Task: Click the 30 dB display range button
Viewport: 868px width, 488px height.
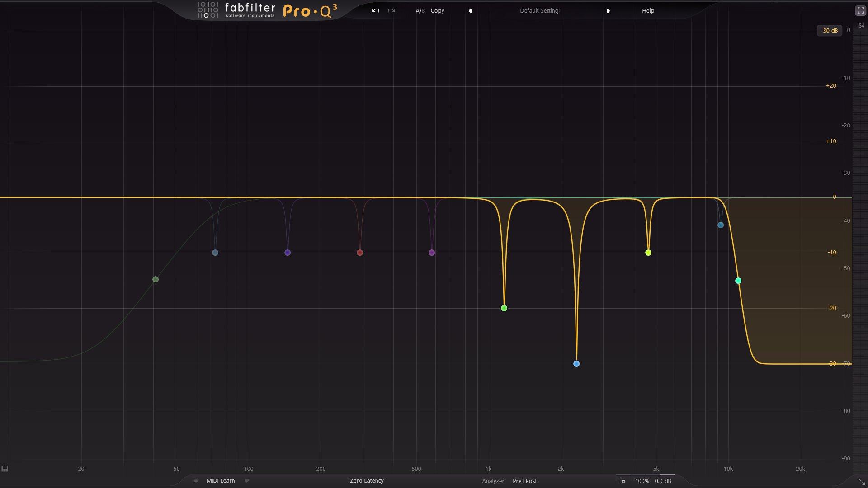Action: 830,31
